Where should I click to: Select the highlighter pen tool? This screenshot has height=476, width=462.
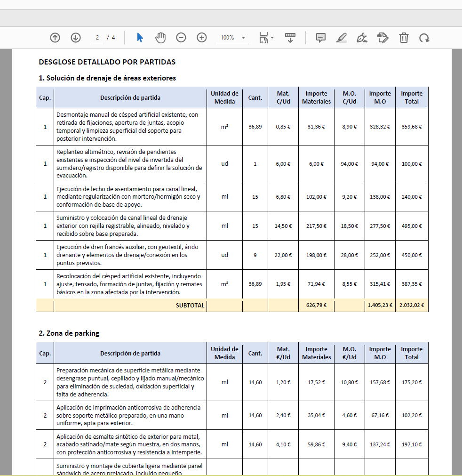[342, 38]
